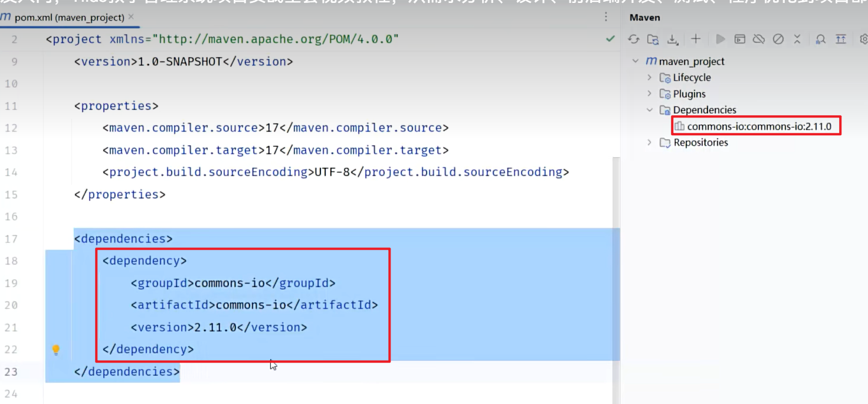Select Dependencies tree item

click(x=705, y=110)
